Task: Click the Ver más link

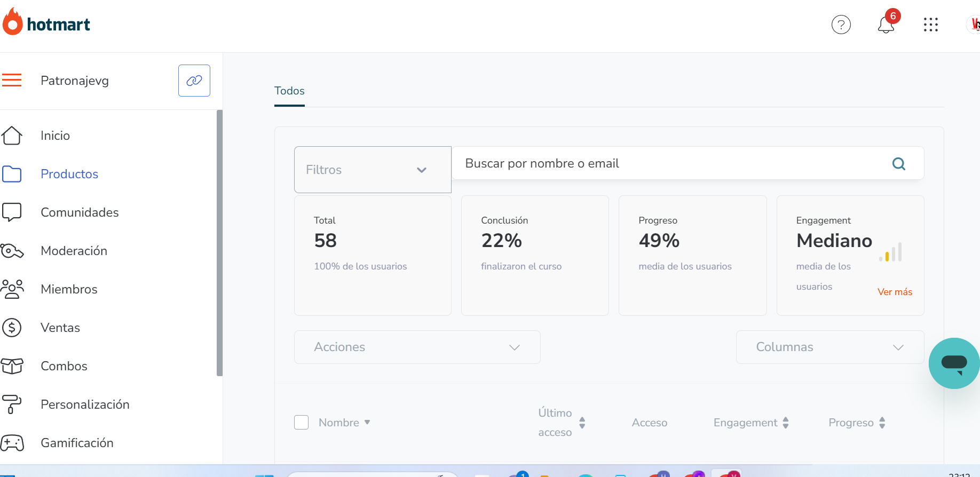Action: coord(895,292)
